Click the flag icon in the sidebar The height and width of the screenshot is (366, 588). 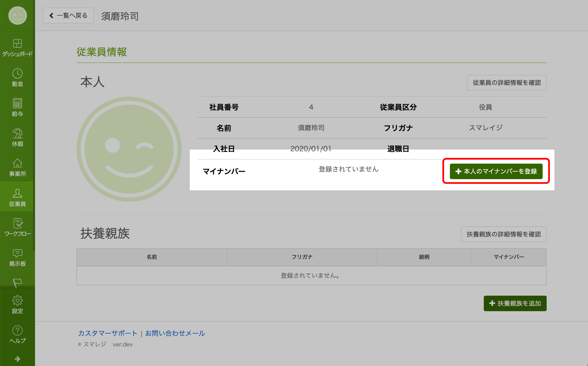(17, 283)
